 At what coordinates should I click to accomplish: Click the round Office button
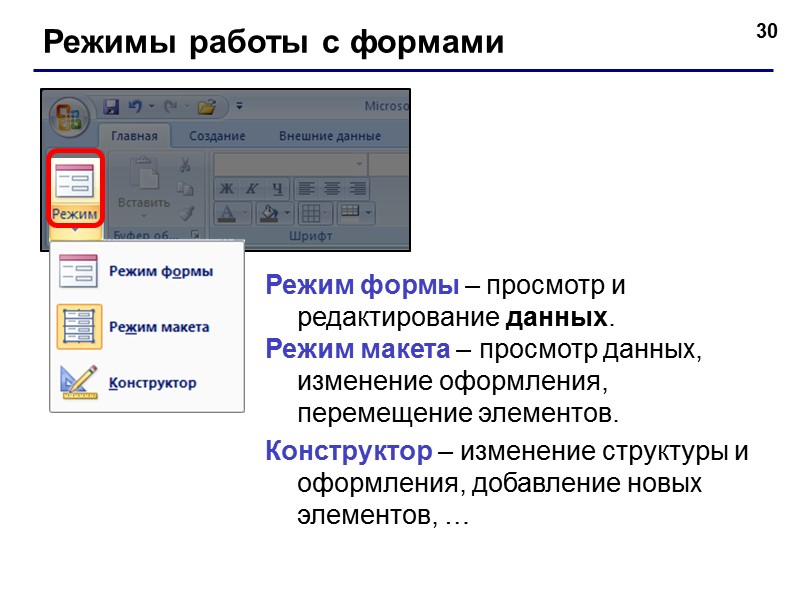(x=69, y=117)
